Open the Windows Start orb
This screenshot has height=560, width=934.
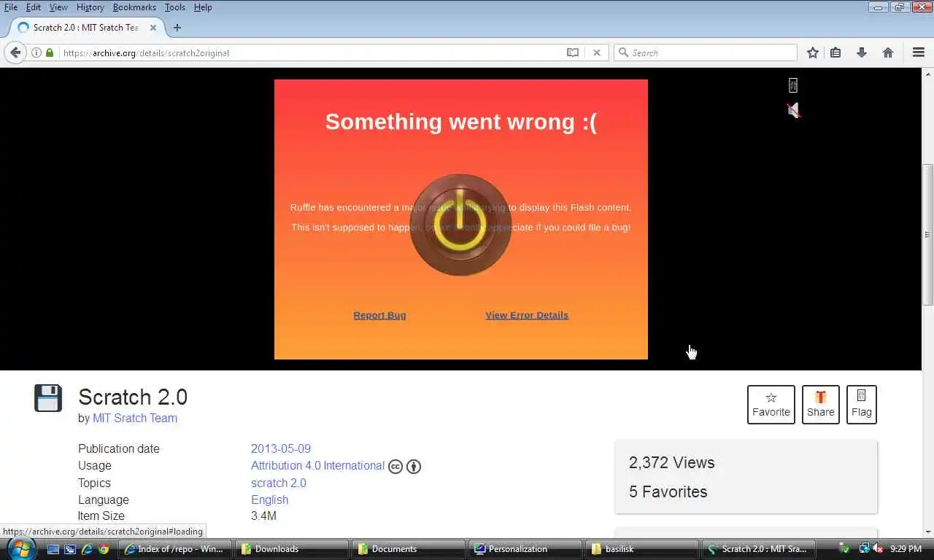tap(20, 548)
